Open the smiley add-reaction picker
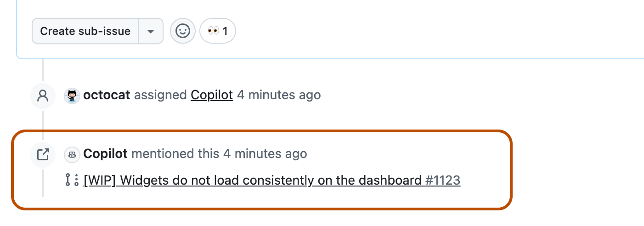Viewport: 644px width, 226px height. click(183, 31)
